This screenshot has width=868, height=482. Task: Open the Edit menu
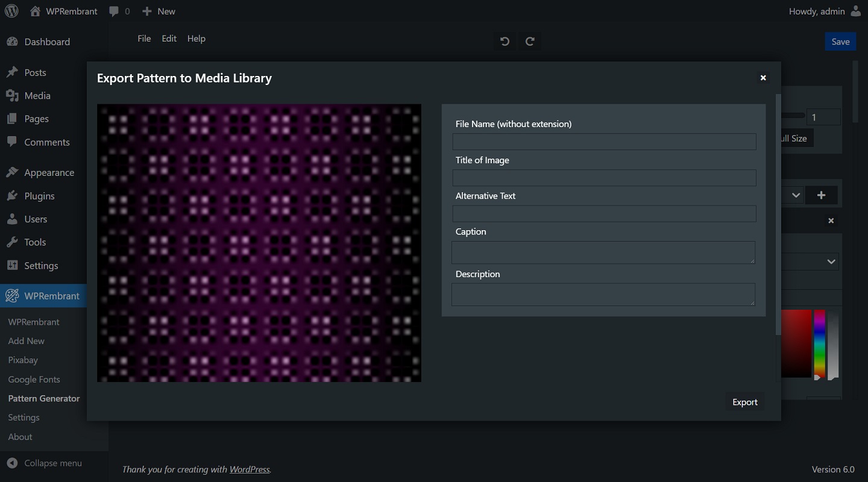click(169, 38)
